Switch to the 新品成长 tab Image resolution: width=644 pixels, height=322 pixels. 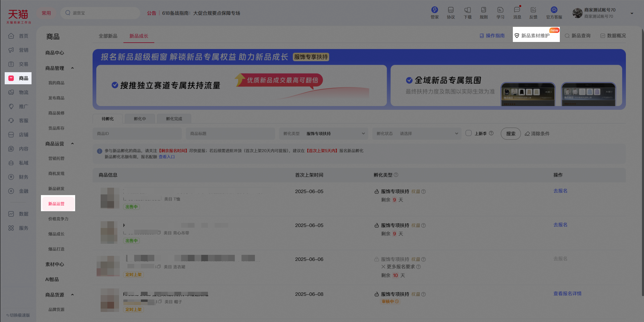pos(139,36)
